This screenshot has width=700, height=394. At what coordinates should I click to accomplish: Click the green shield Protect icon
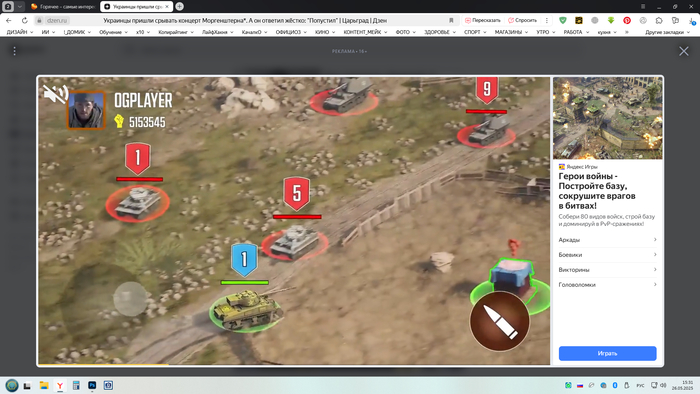(562, 21)
